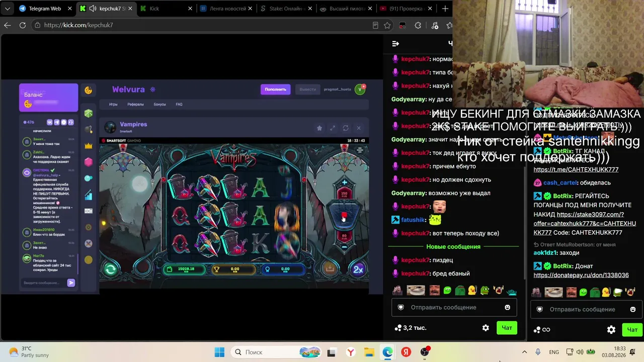Open the FAQ menu item
Screen dimensions: 644x362
click(179, 105)
